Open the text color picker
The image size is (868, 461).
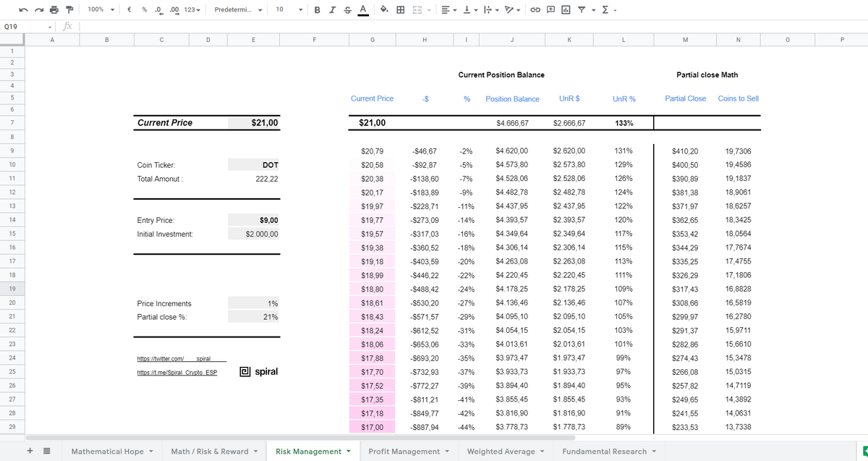point(362,9)
